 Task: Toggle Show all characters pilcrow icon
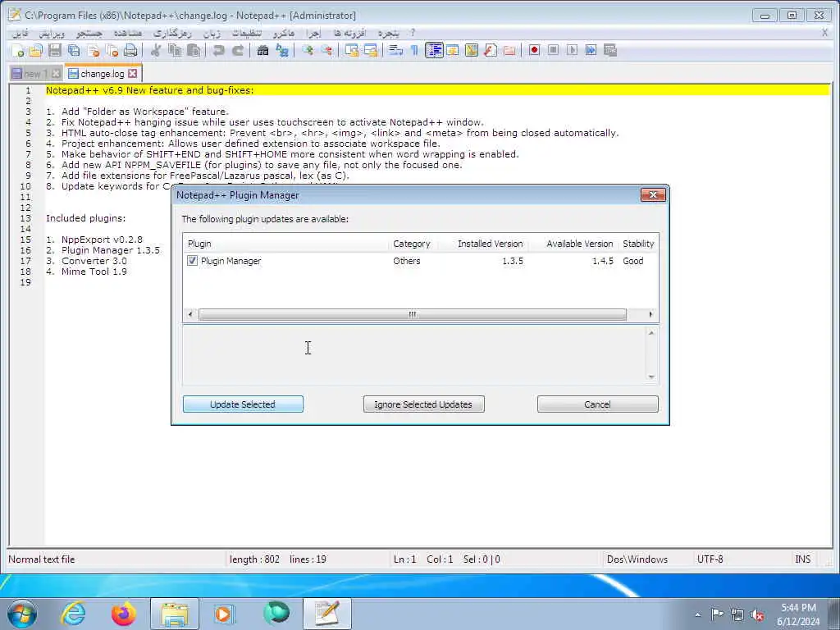point(414,50)
